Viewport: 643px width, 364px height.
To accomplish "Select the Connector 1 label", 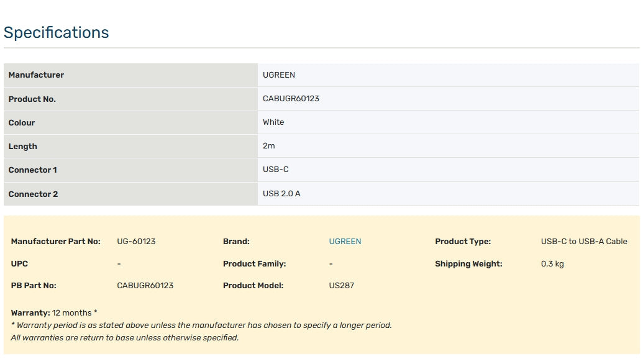I will pyautogui.click(x=33, y=170).
